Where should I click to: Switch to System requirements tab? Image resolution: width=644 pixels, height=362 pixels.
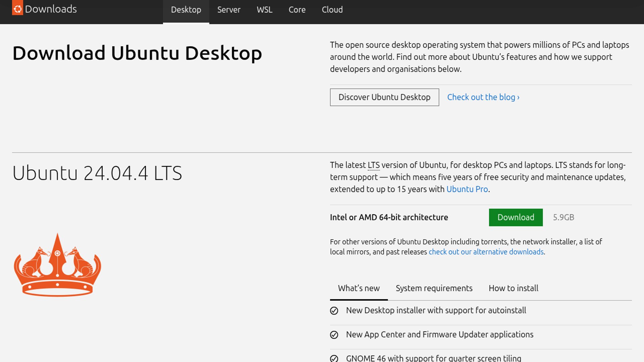[434, 288]
